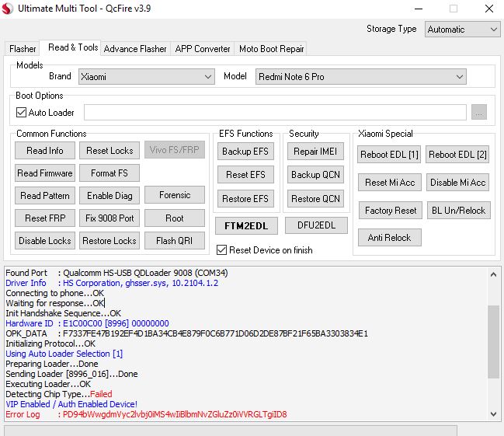Image resolution: width=504 pixels, height=436 pixels.
Task: Click the Anti Relock button
Action: click(390, 238)
